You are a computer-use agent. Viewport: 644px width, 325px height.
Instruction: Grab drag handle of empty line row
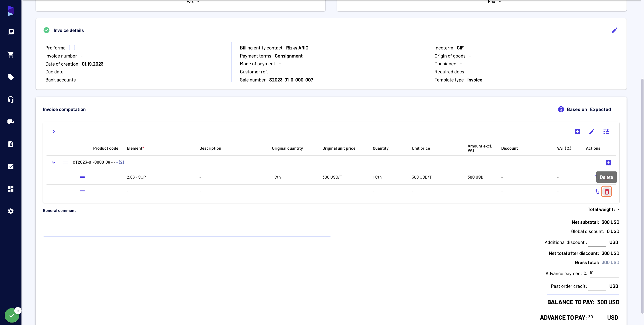click(82, 191)
